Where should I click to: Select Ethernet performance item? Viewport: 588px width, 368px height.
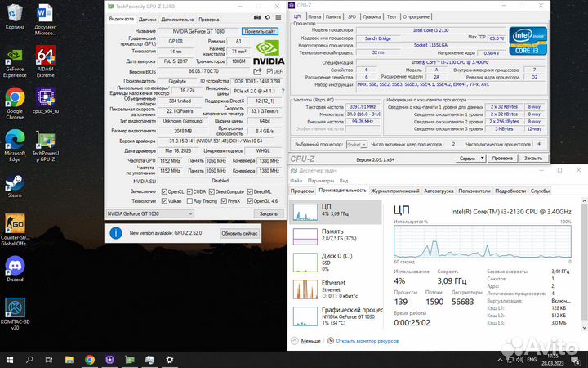336,289
